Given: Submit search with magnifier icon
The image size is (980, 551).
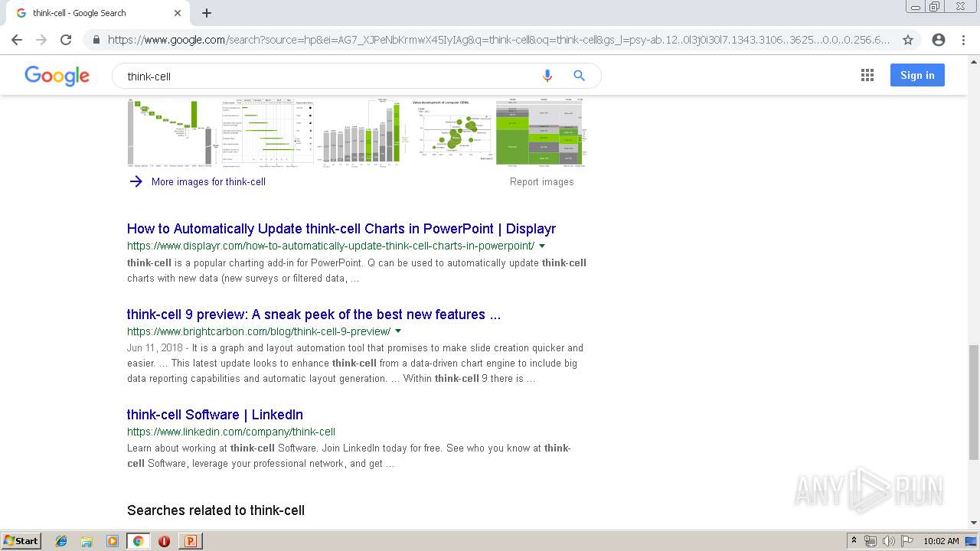Looking at the screenshot, I should 580,76.
